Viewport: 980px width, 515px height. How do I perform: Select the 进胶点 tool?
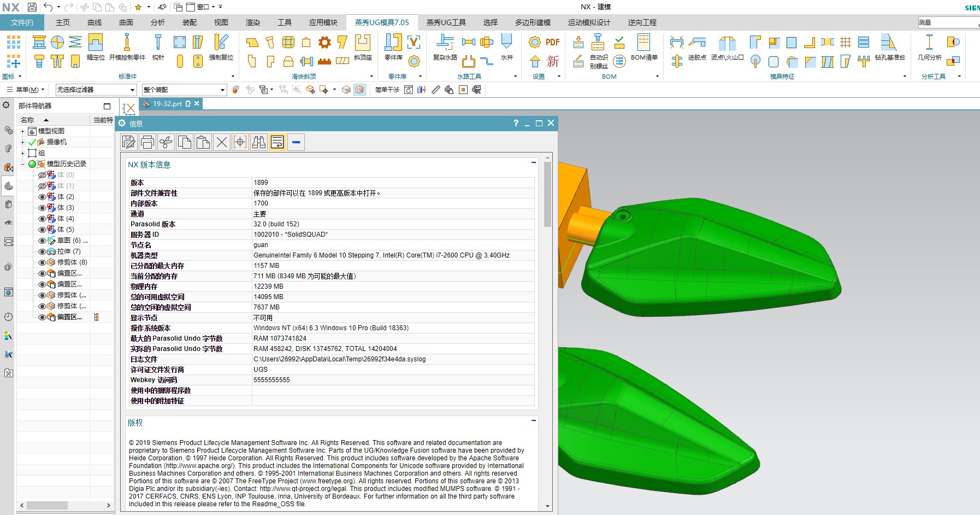pos(697,43)
